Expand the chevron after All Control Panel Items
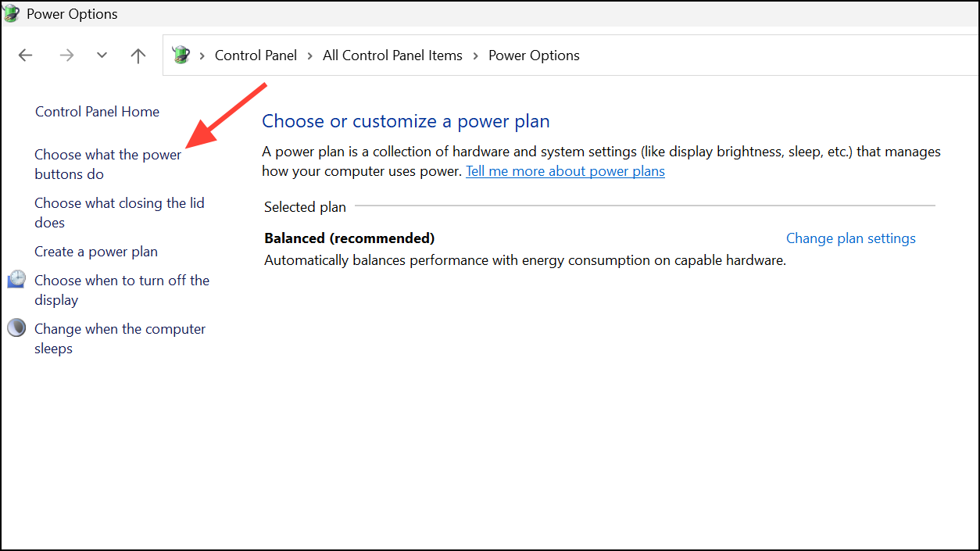The height and width of the screenshot is (551, 980). tap(475, 55)
